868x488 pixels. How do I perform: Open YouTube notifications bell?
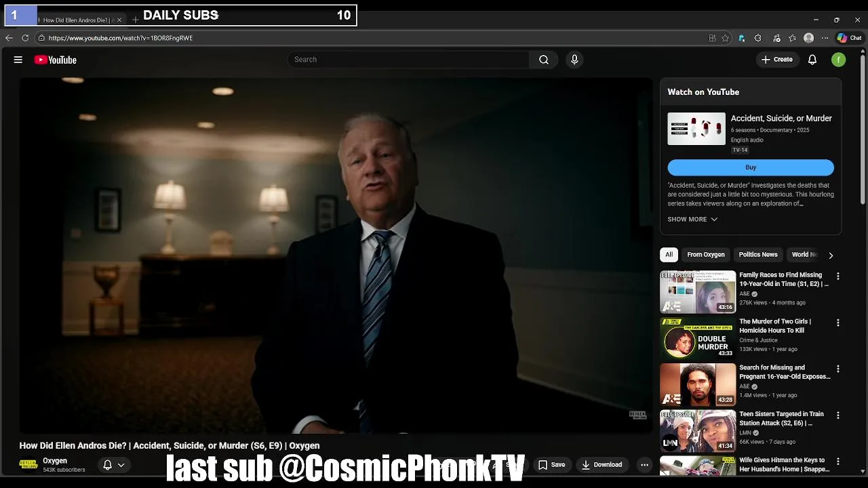click(812, 60)
